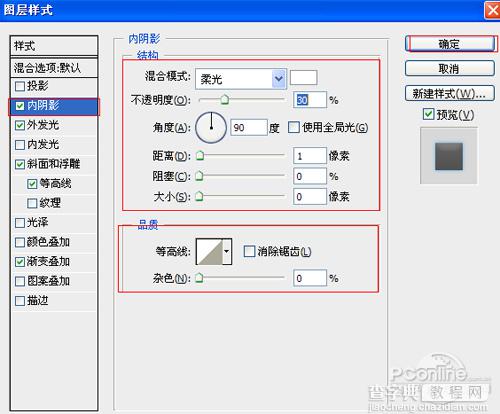The image size is (500, 414).
Task: Uncheck the 等高线 sub-option checkbox
Action: click(x=32, y=184)
